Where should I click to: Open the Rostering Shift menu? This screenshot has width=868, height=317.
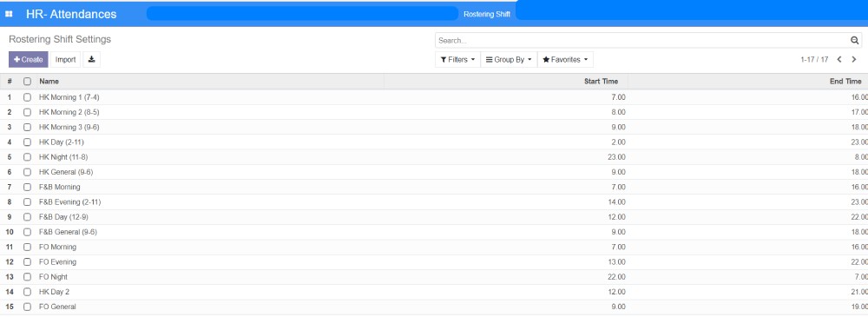pos(487,14)
